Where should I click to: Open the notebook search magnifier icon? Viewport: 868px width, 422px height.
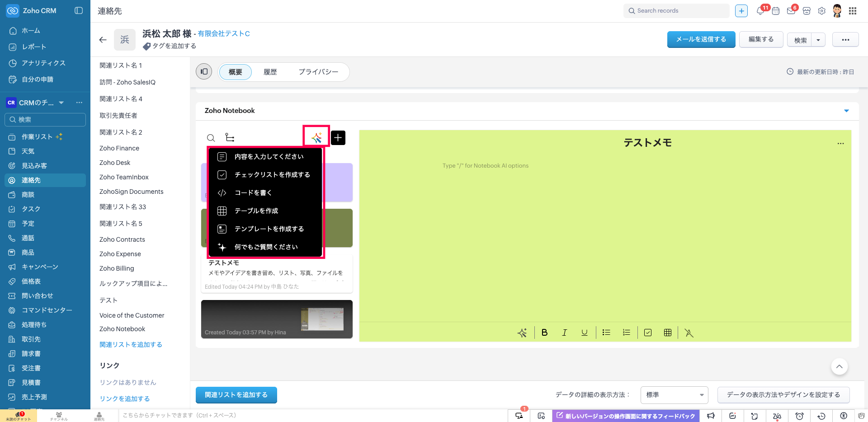click(x=211, y=138)
